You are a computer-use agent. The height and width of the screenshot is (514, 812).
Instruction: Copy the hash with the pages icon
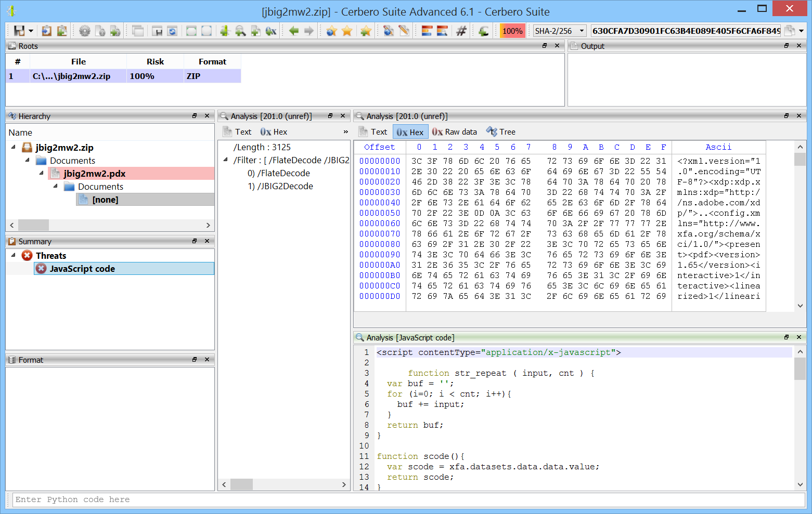point(790,31)
